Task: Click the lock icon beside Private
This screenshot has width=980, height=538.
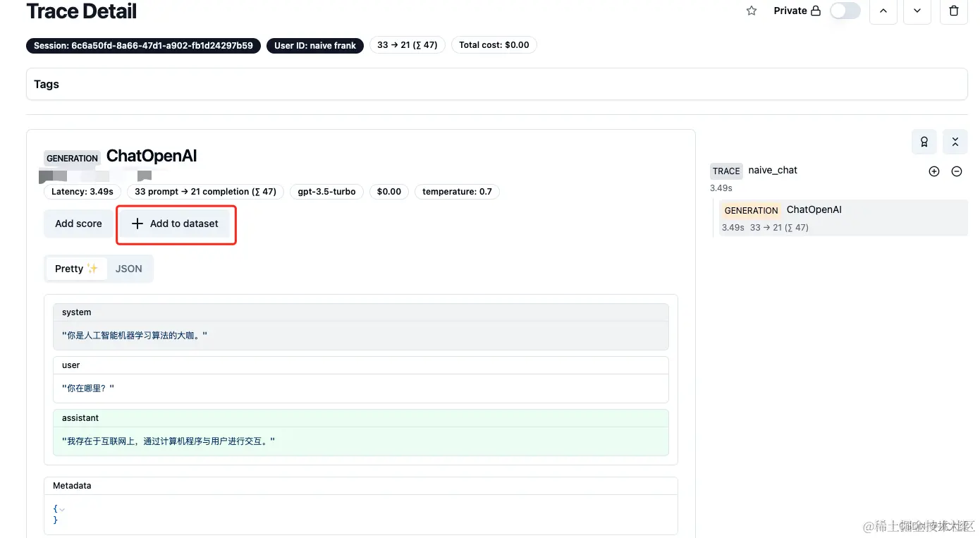Action: (x=816, y=11)
